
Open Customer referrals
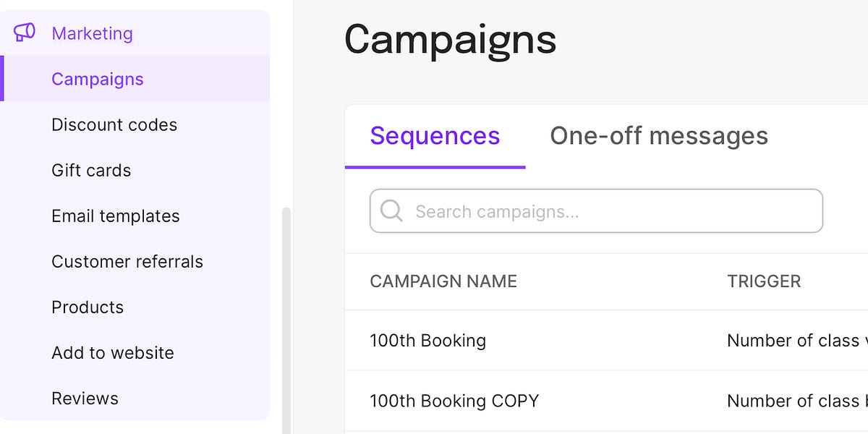(127, 261)
